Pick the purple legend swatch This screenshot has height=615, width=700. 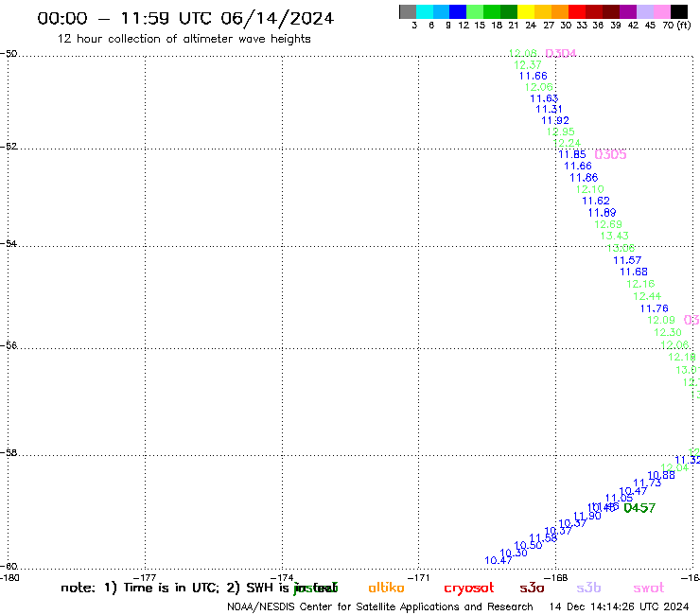point(628,11)
